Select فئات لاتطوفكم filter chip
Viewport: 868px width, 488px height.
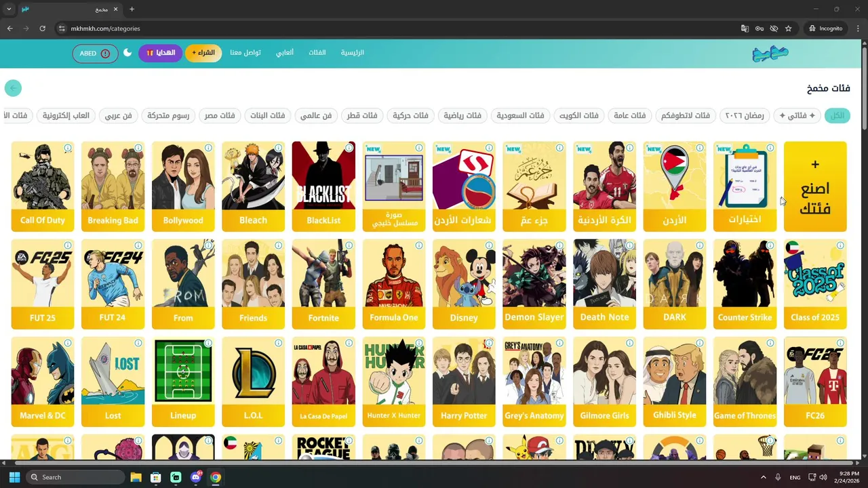(x=686, y=116)
